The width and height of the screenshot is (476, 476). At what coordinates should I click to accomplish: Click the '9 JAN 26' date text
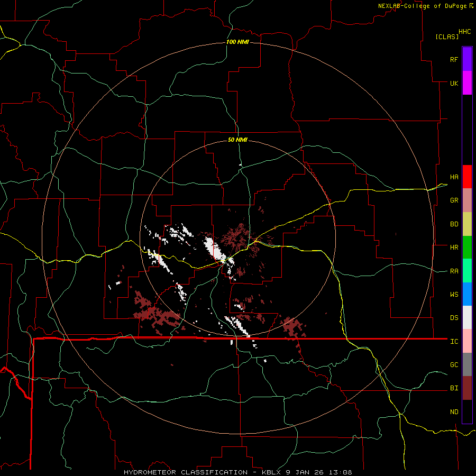[x=305, y=472]
